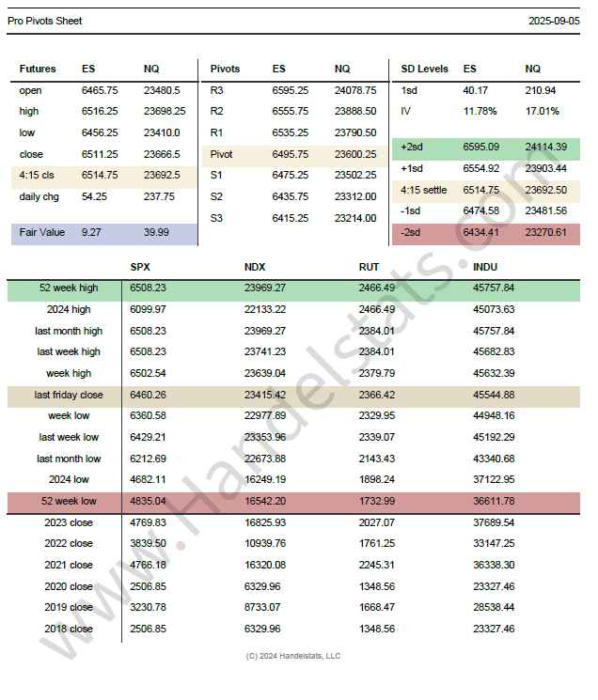The image size is (598, 700).
Task: Select the SD Levels table header
Action: (424, 69)
